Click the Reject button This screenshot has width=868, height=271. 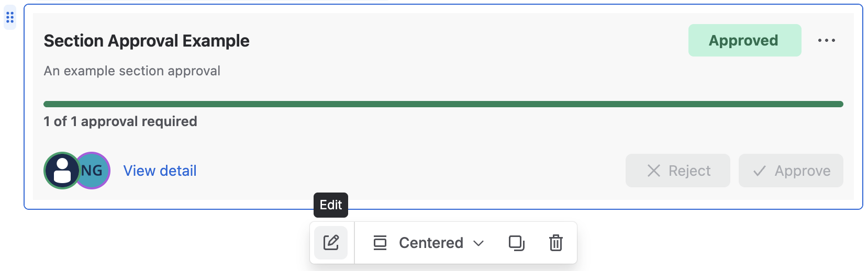click(x=677, y=171)
